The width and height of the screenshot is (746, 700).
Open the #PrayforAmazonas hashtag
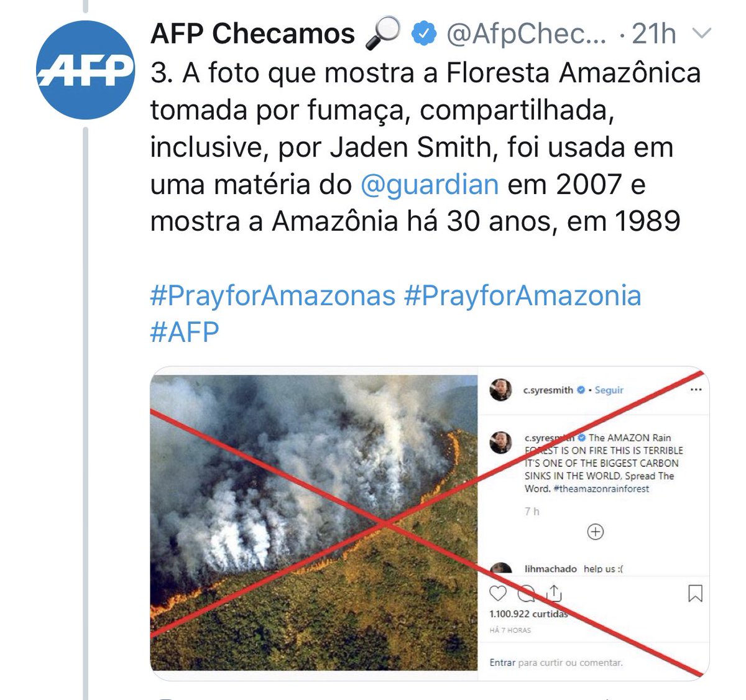[273, 296]
